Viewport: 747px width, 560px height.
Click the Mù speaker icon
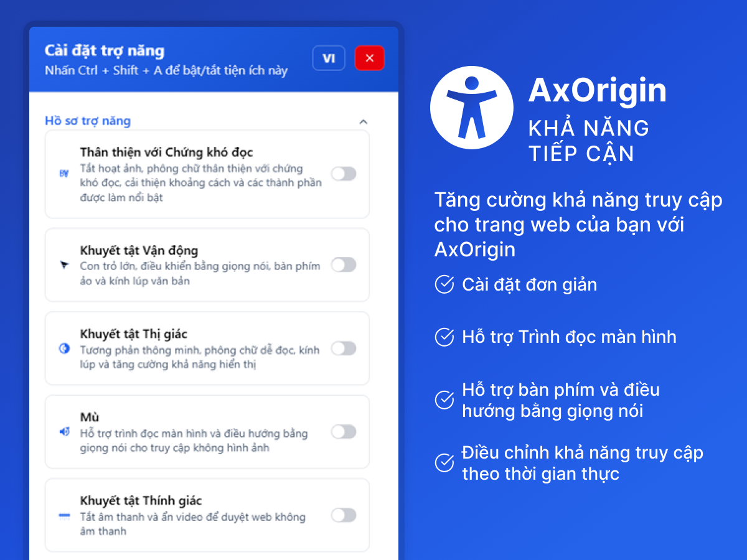pyautogui.click(x=63, y=432)
